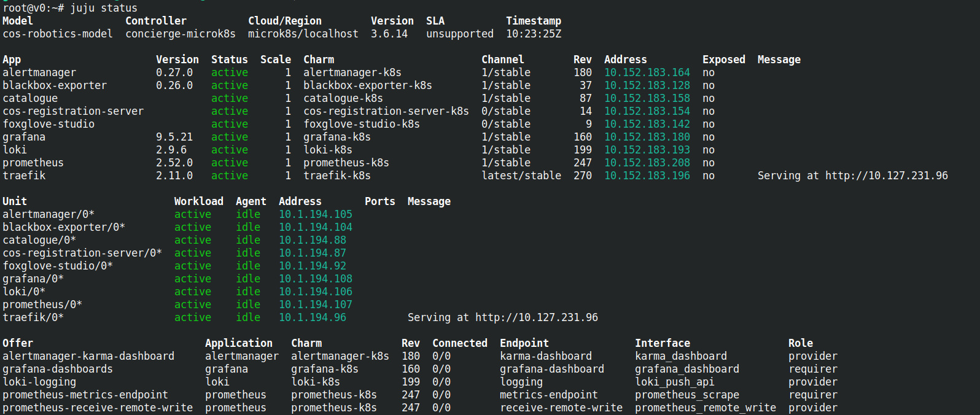This screenshot has width=980, height=415.
Task: Select the cos-robotics-model model name
Action: click(x=58, y=34)
